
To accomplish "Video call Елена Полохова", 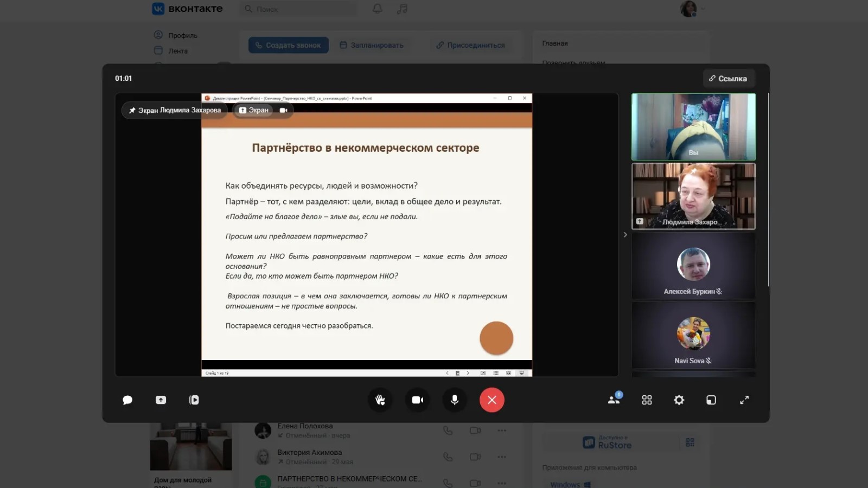I will pos(475,431).
